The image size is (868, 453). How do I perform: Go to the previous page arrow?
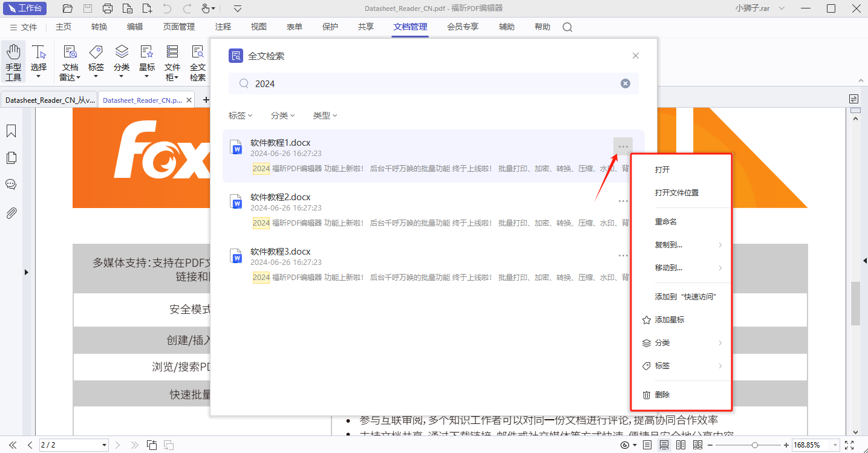coord(30,445)
